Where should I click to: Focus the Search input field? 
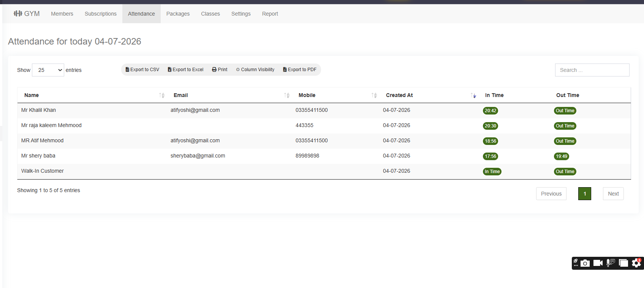click(592, 70)
